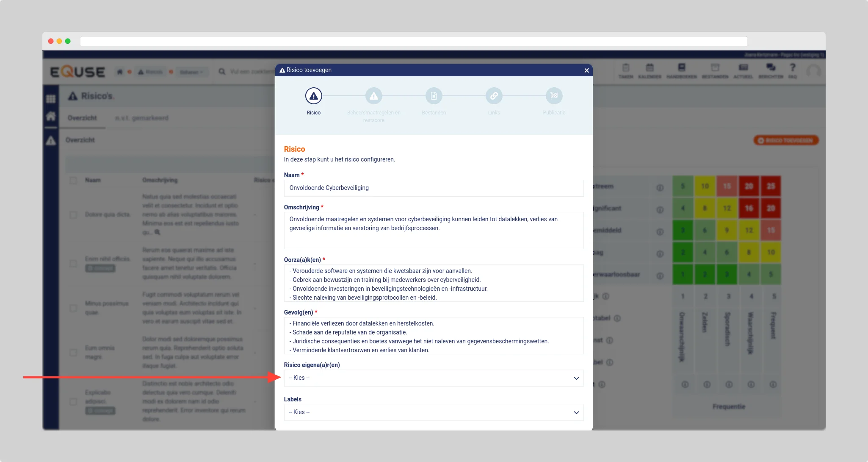868x462 pixels.
Task: Open the Beheer dropdown in breadcrumb
Action: point(191,72)
